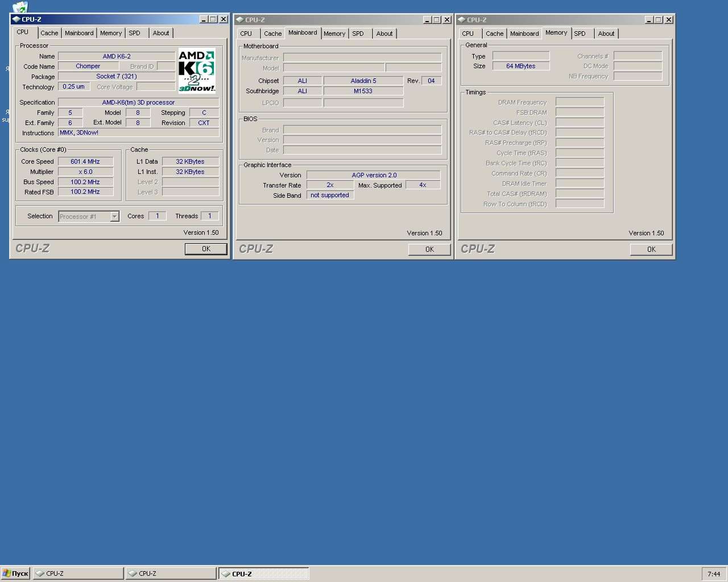
Task: Click the Rated FSB 100.2 MHz value
Action: [85, 192]
